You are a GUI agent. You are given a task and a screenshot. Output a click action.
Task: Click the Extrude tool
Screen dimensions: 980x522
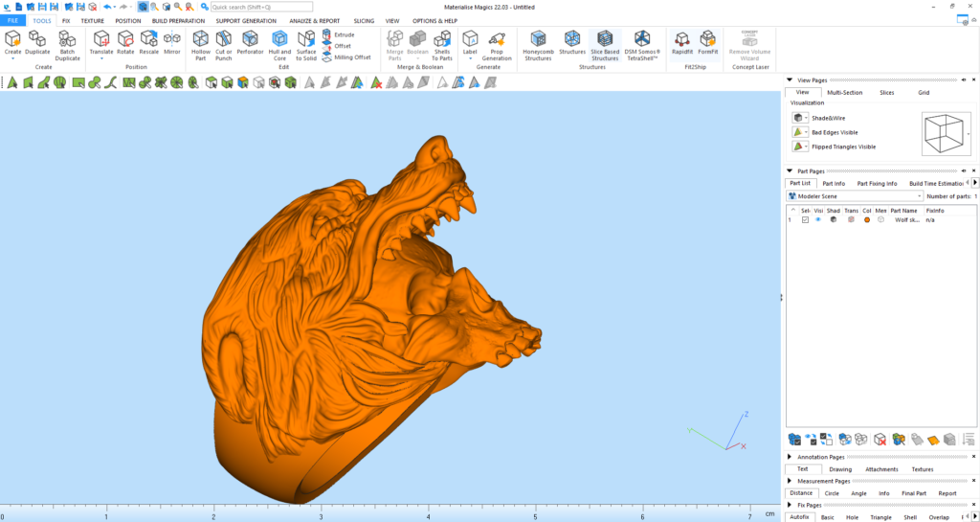point(338,34)
